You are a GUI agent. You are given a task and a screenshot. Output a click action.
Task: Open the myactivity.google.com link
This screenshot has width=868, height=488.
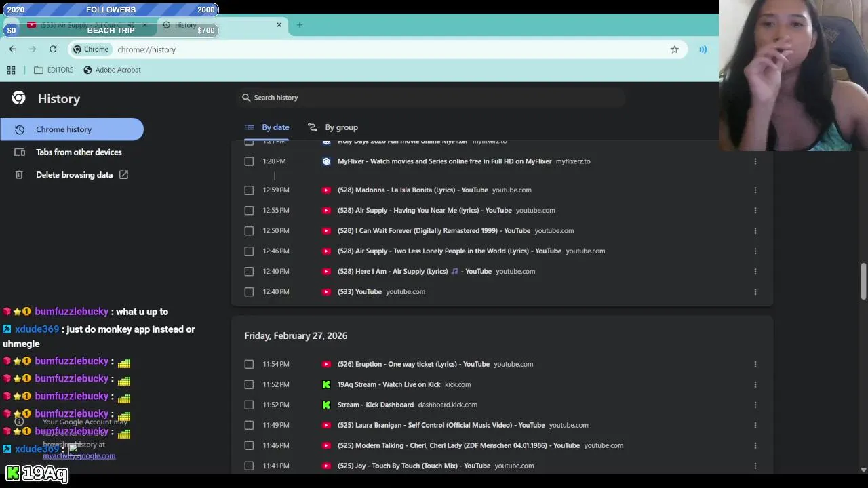79,456
